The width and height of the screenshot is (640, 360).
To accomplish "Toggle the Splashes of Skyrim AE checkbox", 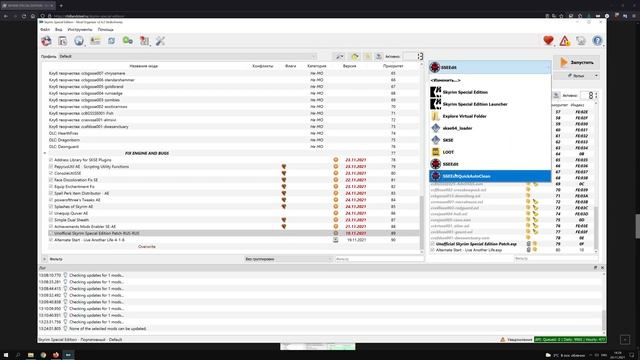I will (51, 207).
